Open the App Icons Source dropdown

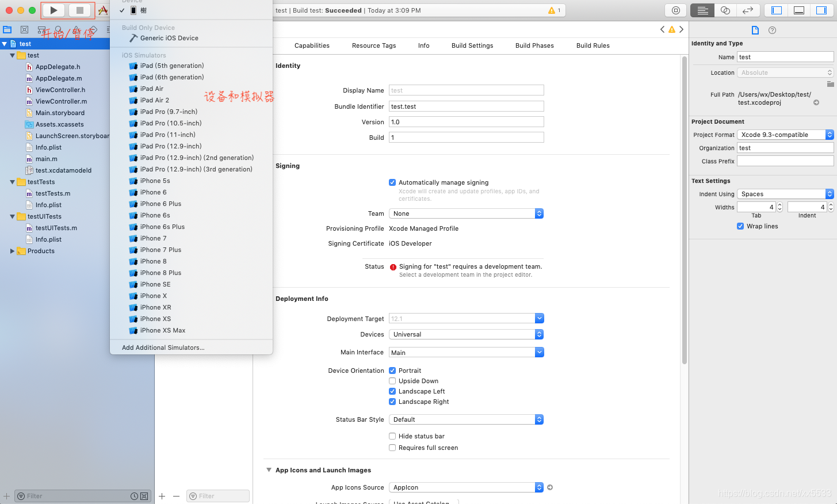pos(466,487)
